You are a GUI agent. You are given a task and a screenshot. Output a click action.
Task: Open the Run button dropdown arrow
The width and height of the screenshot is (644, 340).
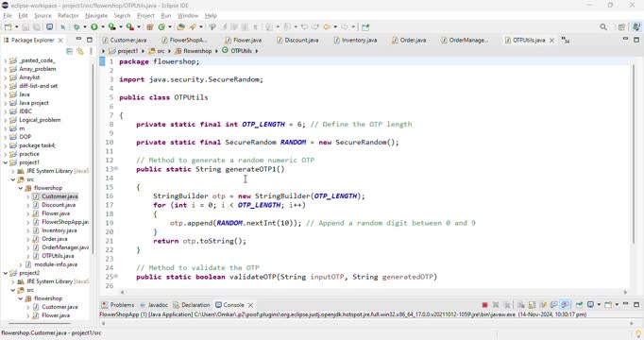pos(102,26)
